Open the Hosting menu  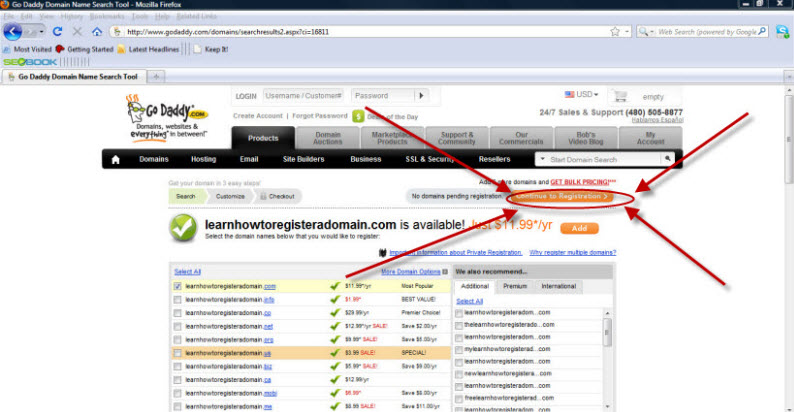click(x=204, y=159)
